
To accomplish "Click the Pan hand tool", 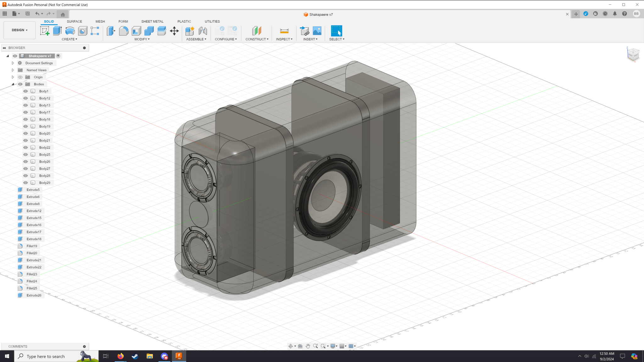I will pos(308,346).
